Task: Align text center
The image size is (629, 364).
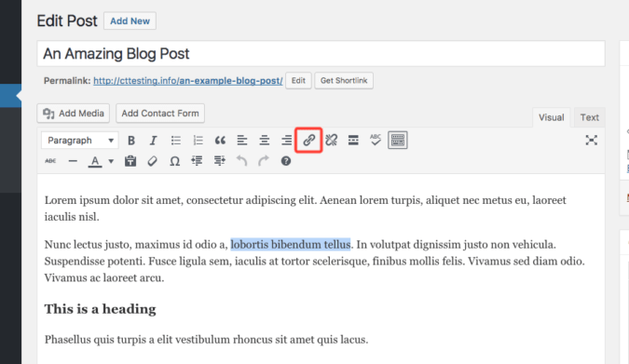Action: [264, 141]
